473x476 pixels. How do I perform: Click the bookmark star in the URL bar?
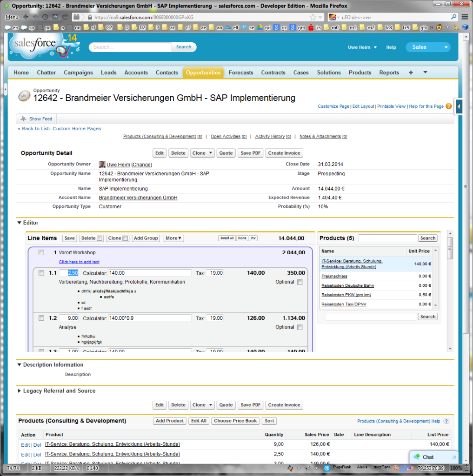coord(313,17)
